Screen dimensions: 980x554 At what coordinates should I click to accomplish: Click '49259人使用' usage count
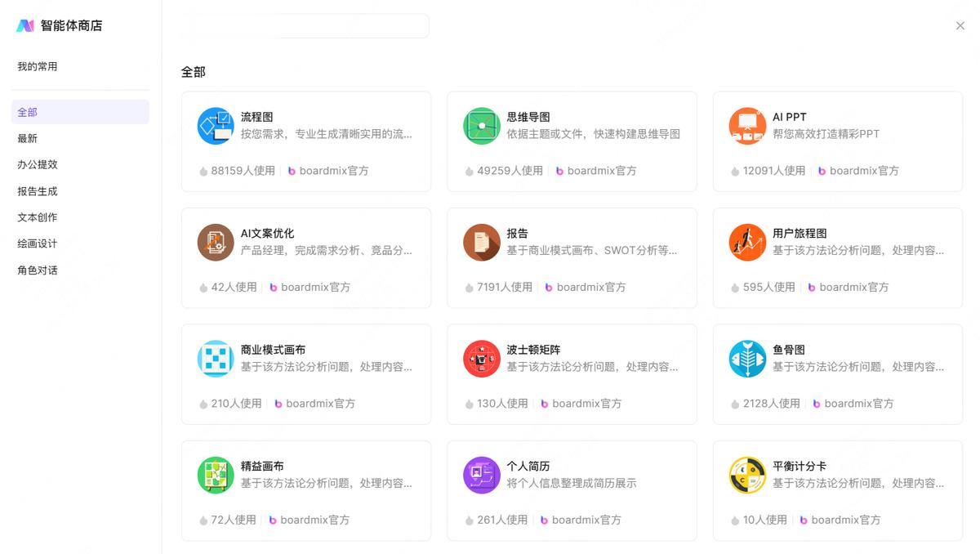coord(510,171)
